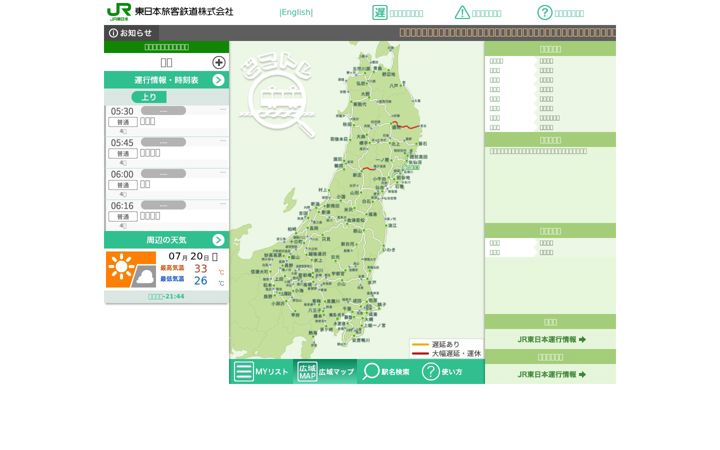Click the 普通 badge under 05:45
The width and height of the screenshot is (720, 450).
(123, 153)
